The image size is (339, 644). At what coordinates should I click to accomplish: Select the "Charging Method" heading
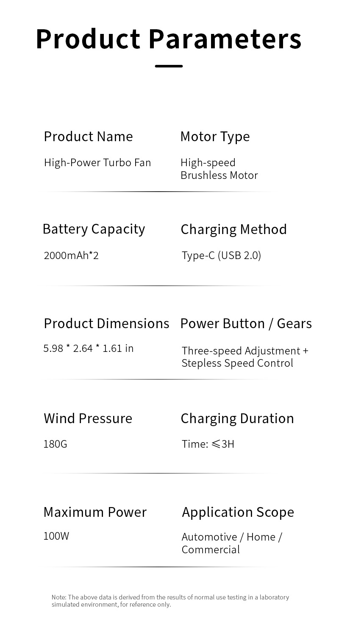pos(233,229)
